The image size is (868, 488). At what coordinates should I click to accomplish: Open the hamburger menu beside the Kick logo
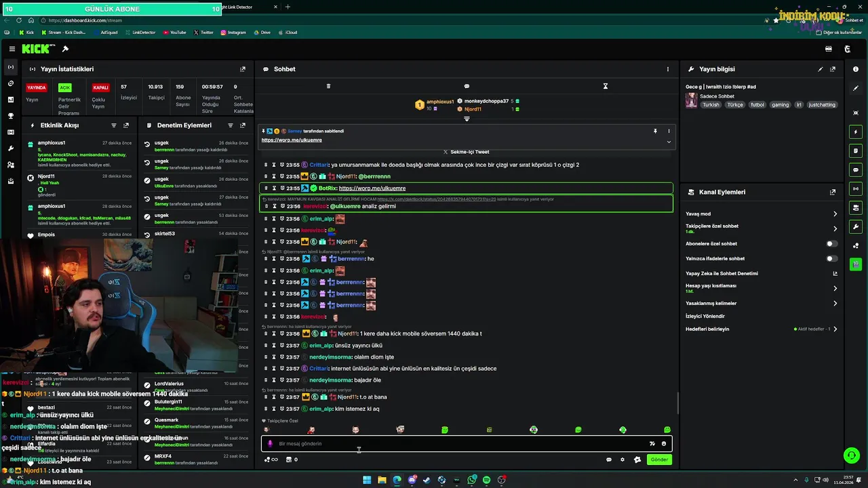(x=12, y=49)
